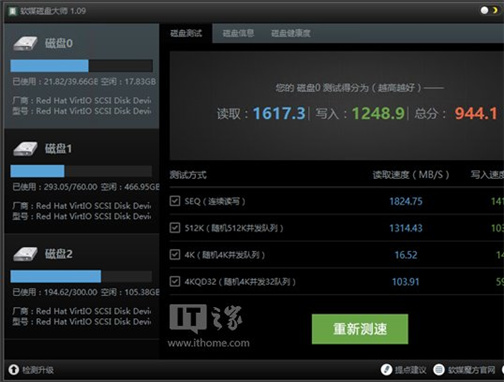504x382 pixels.
Task: Click the SEQ read speed 1824.75
Action: click(x=406, y=201)
